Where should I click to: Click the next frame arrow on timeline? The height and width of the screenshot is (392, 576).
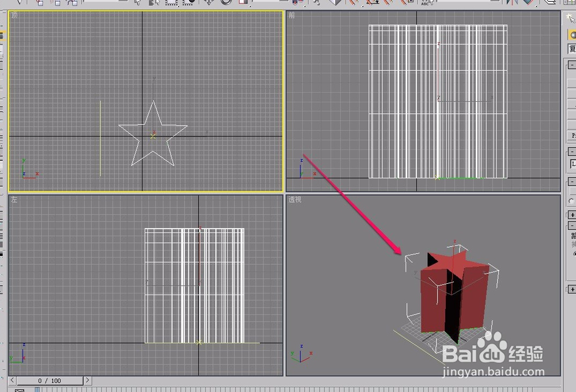point(88,380)
